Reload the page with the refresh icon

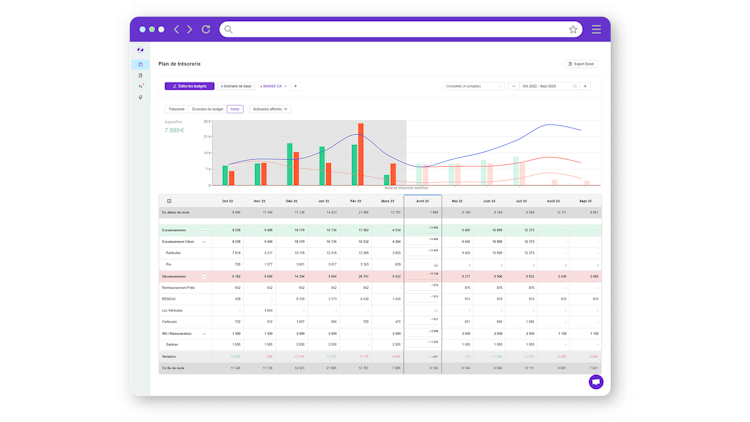(x=206, y=29)
